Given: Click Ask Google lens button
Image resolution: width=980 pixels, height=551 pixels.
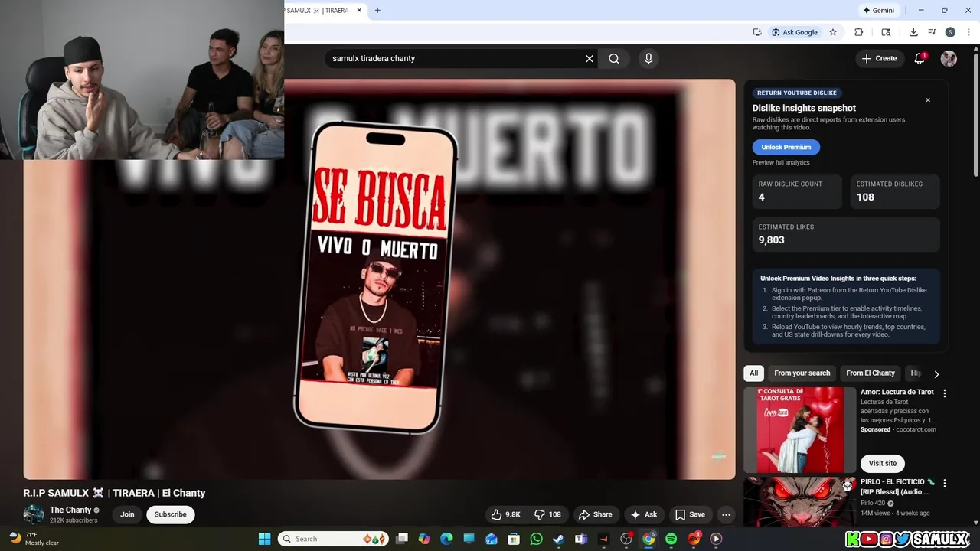Looking at the screenshot, I should [795, 32].
